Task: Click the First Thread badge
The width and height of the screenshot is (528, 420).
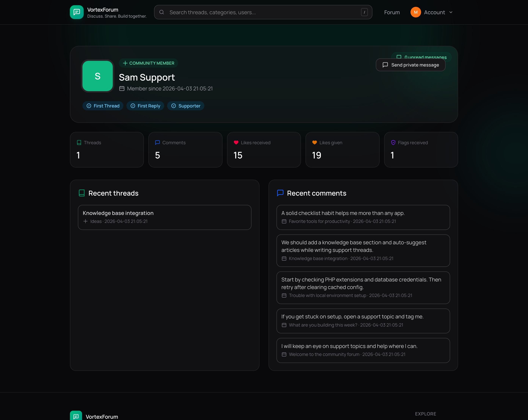Action: pyautogui.click(x=103, y=106)
